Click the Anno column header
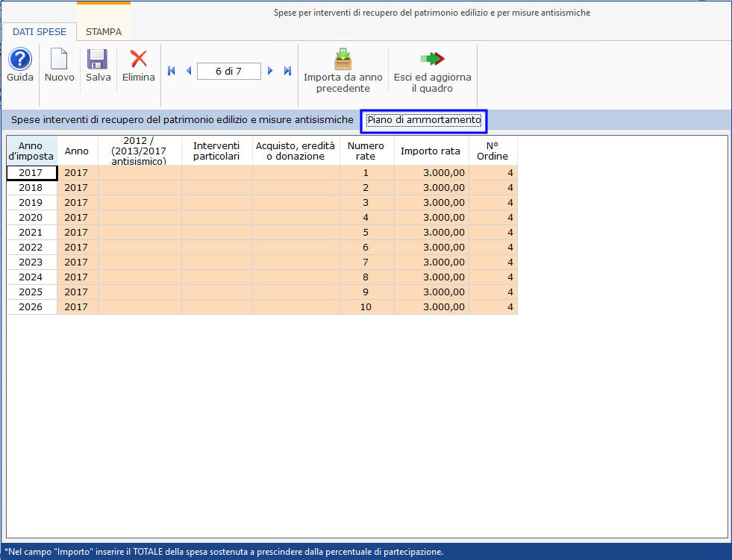 pos(77,151)
